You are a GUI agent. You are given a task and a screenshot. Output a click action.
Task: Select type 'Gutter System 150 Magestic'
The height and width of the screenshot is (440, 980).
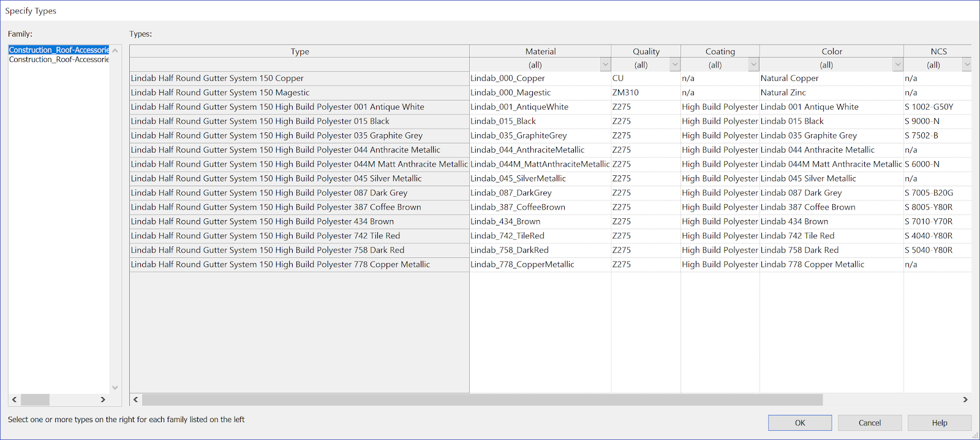(x=300, y=93)
